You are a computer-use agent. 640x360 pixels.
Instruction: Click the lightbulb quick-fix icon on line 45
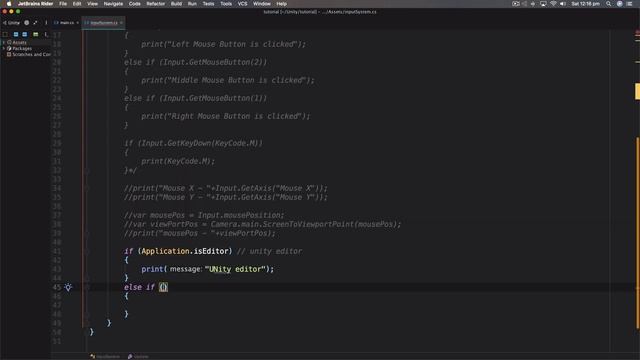point(68,287)
